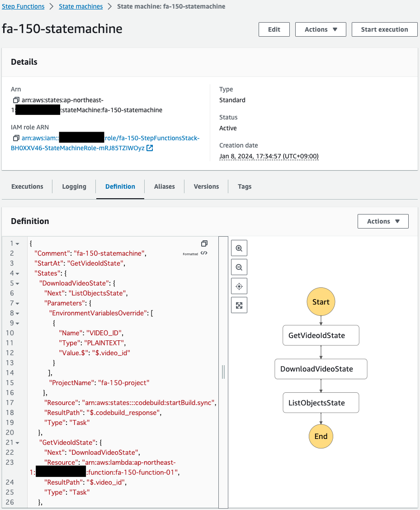Click the panel divider resize handle
Viewport: 420px width, 510px height.
point(223,372)
